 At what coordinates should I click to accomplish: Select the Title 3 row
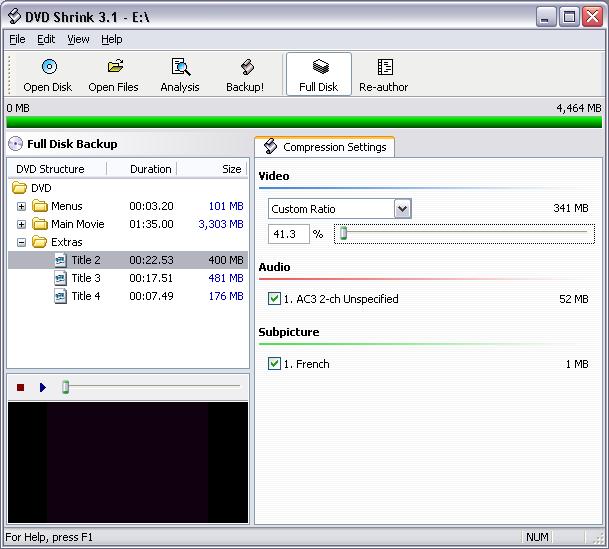[x=128, y=278]
